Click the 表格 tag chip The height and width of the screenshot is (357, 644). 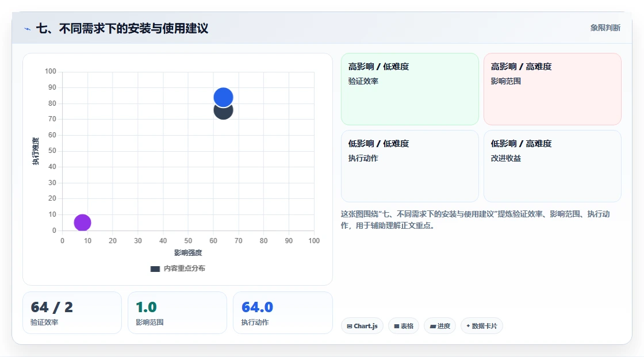[x=404, y=326]
